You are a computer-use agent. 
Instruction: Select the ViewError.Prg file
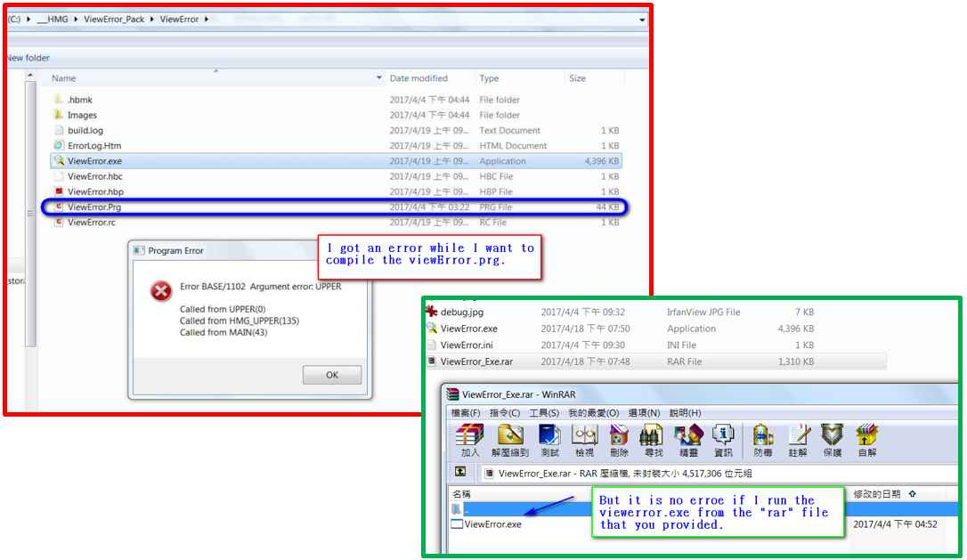click(93, 207)
